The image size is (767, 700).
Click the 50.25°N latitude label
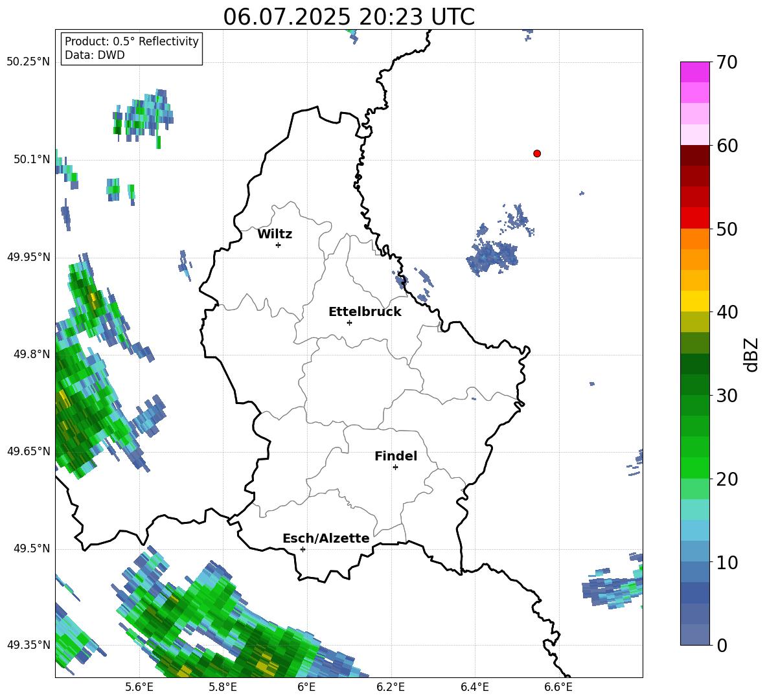click(29, 62)
